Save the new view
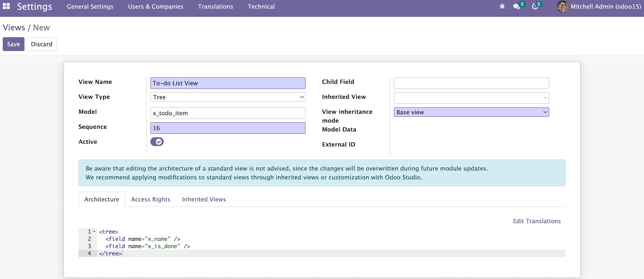The width and height of the screenshot is (644, 279). (13, 44)
